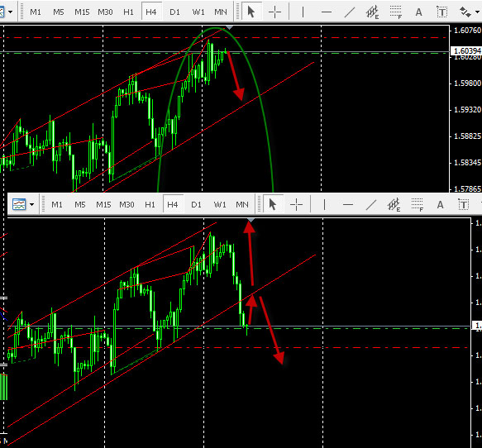Pick Fibonacci retracement tool in lower toolbar
482x448 pixels.
pos(418,204)
